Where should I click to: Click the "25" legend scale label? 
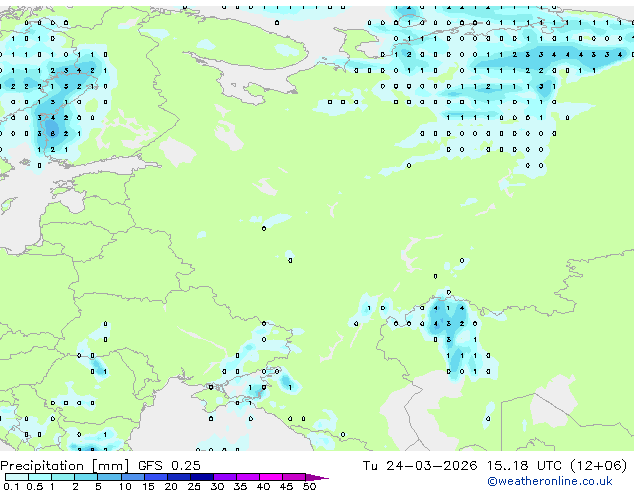coord(194,486)
